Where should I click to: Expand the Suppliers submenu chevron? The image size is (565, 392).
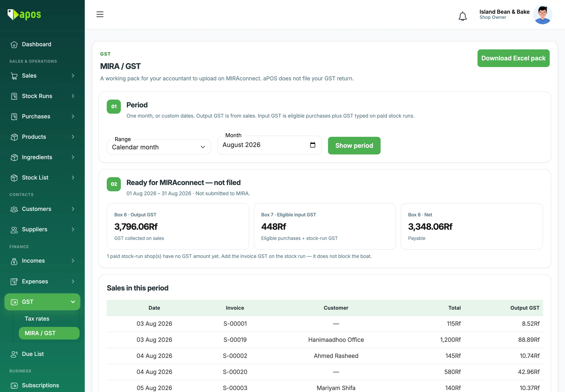[x=73, y=229]
